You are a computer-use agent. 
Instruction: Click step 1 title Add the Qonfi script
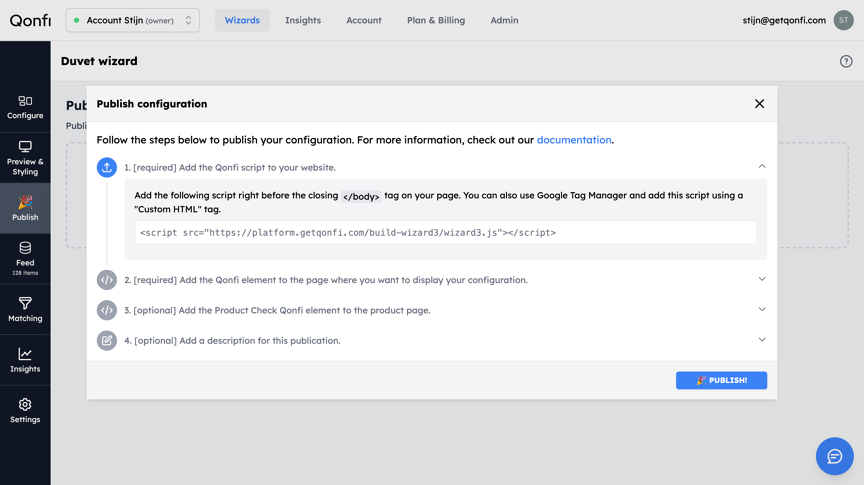(230, 168)
